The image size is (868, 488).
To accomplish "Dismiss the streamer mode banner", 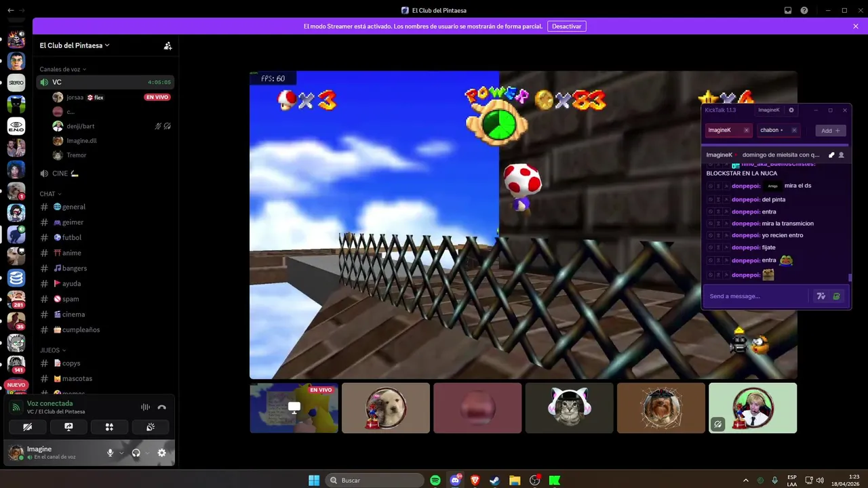I will pos(856,26).
